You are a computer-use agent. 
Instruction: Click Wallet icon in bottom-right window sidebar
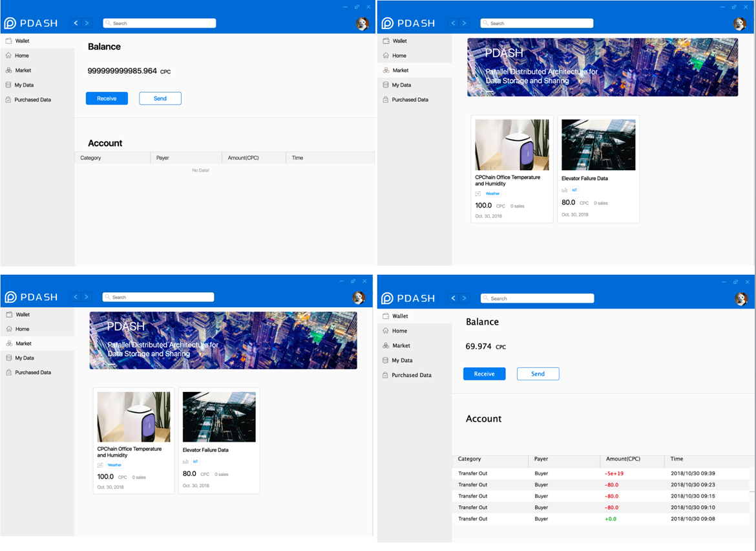point(386,316)
